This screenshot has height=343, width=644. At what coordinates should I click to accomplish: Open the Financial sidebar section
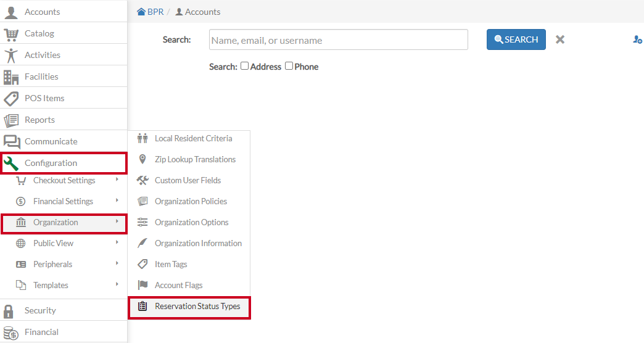point(64,332)
